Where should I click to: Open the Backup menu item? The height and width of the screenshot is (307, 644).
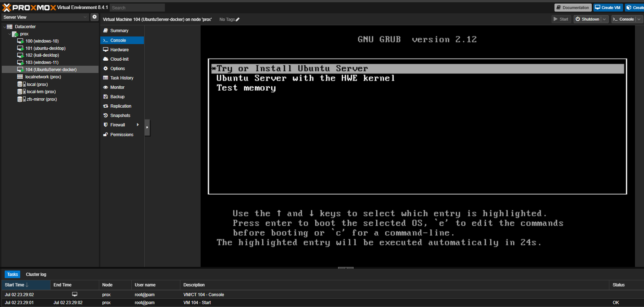click(x=122, y=97)
